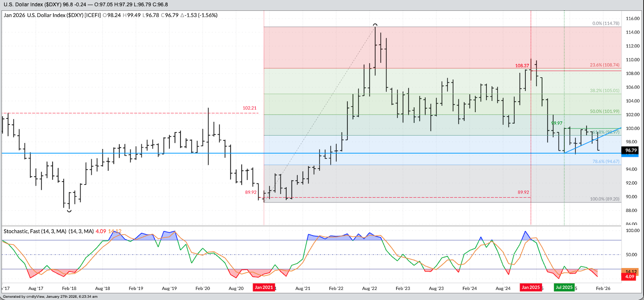Select the 50.0% (101.99) Fibonacci label
Image resolution: width=644 pixels, height=300 pixels.
click(604, 111)
